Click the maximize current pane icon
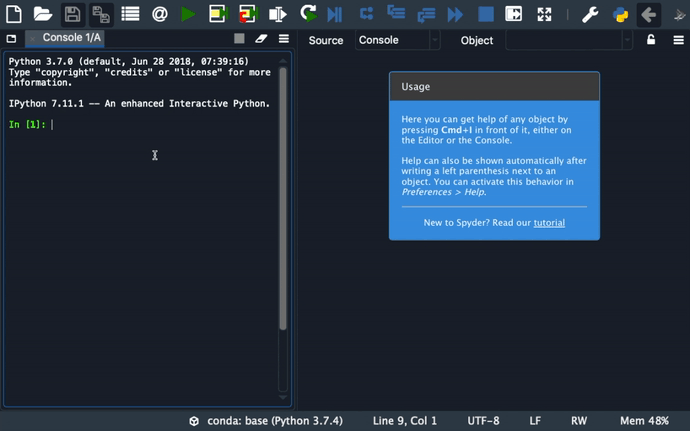Image resolution: width=690 pixels, height=431 pixels. (x=544, y=14)
